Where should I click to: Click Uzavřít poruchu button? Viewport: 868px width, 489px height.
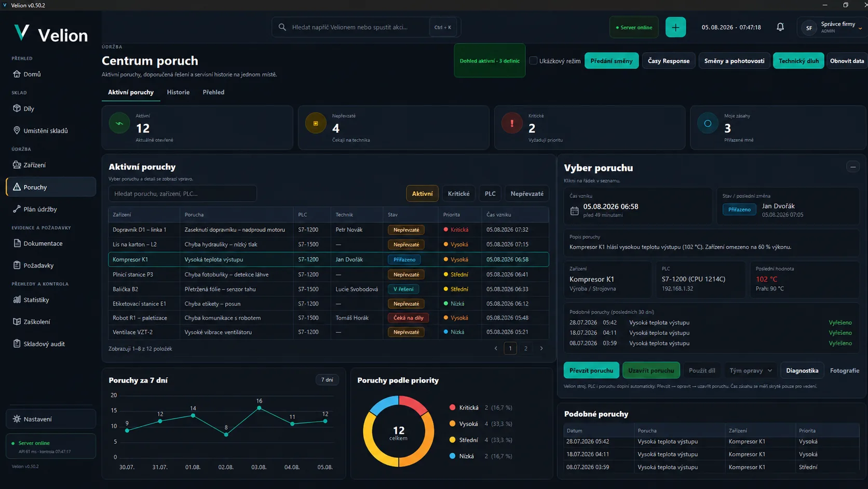[x=651, y=371]
